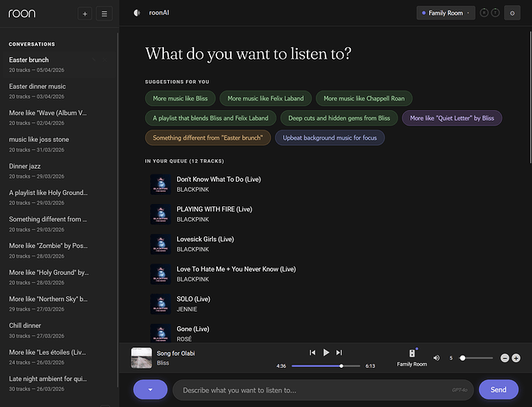The image size is (532, 407).
Task: Skip to previous track
Action: pyautogui.click(x=313, y=352)
